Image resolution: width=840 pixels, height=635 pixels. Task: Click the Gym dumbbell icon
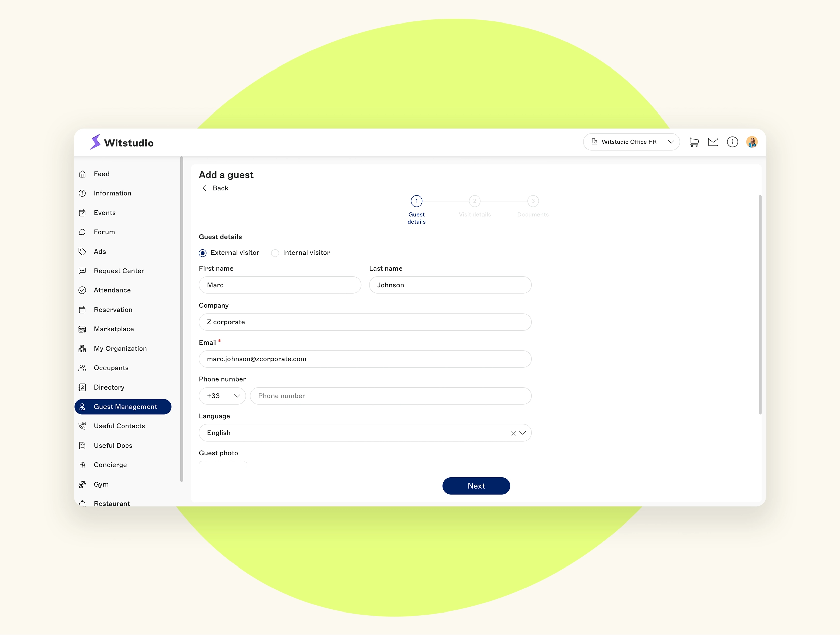(82, 484)
